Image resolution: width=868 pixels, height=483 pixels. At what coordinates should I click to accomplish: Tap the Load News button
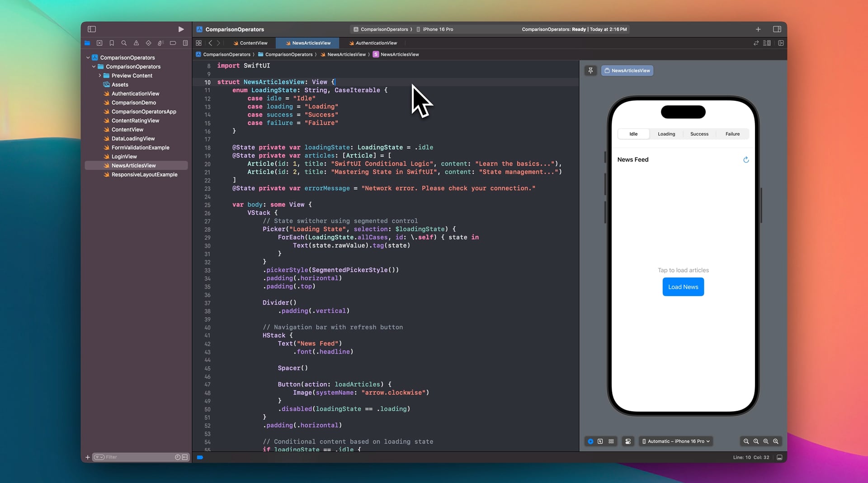[683, 287]
